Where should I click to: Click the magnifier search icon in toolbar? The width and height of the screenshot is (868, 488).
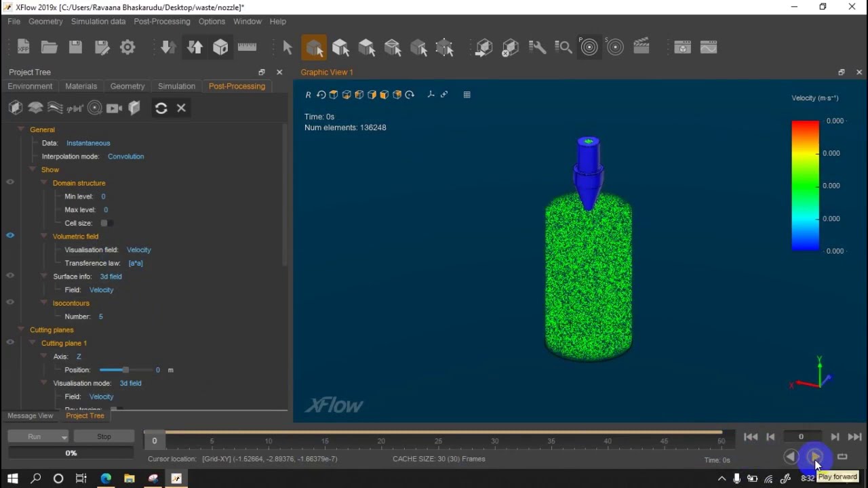point(563,47)
